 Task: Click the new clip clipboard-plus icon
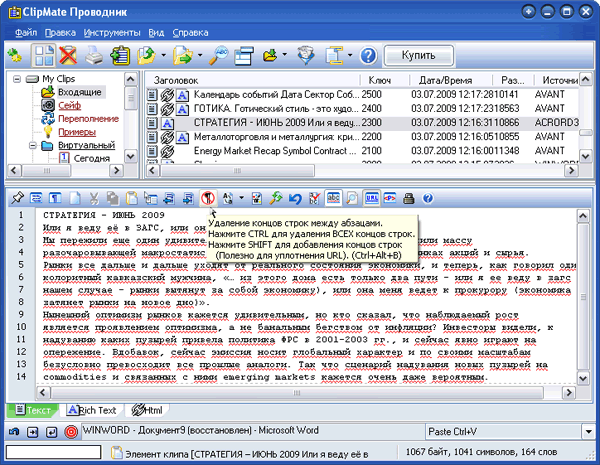[x=120, y=56]
